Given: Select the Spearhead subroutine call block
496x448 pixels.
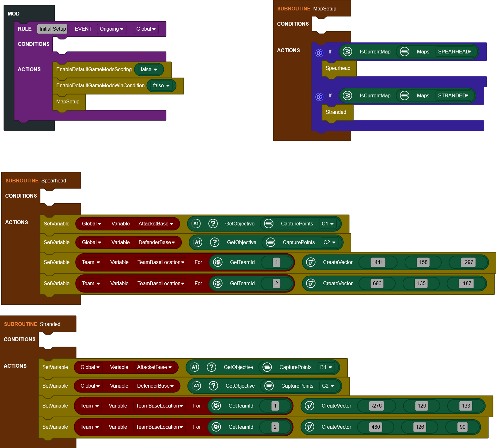Looking at the screenshot, I should click(338, 68).
